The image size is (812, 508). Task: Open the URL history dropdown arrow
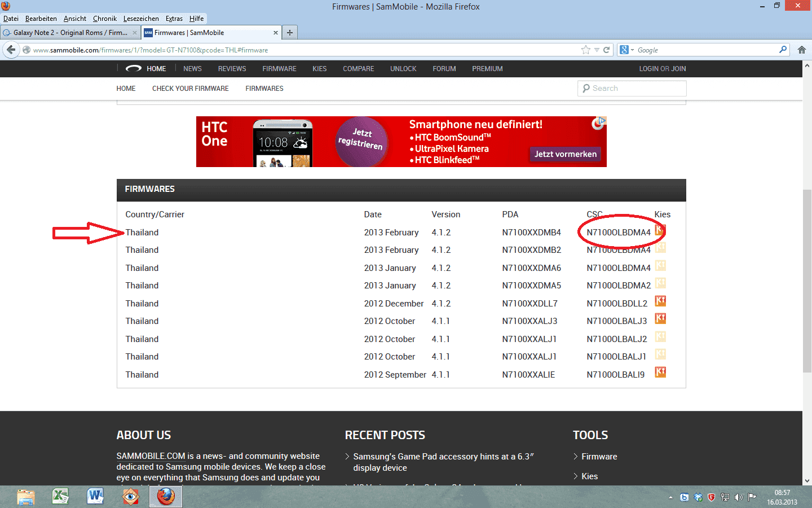[x=597, y=50]
